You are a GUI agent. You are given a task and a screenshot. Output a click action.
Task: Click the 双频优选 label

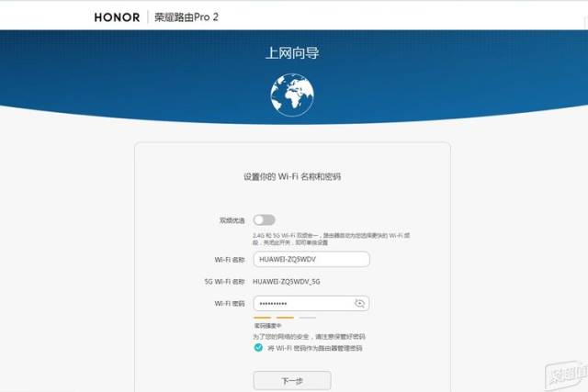pos(232,220)
